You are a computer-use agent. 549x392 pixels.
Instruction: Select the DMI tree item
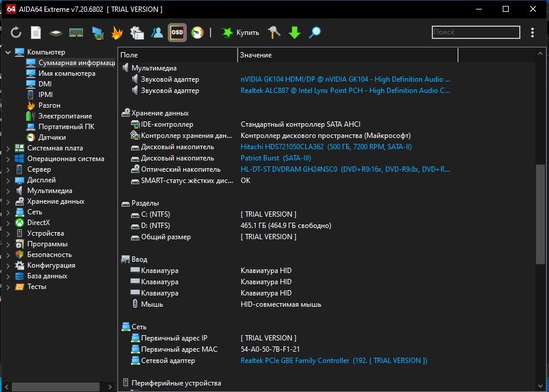(x=39, y=84)
